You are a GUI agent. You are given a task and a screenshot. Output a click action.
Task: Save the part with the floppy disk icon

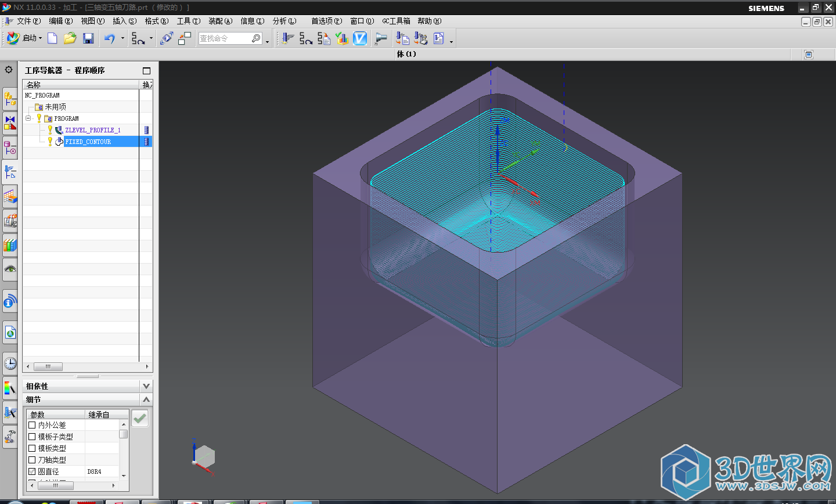coord(88,38)
